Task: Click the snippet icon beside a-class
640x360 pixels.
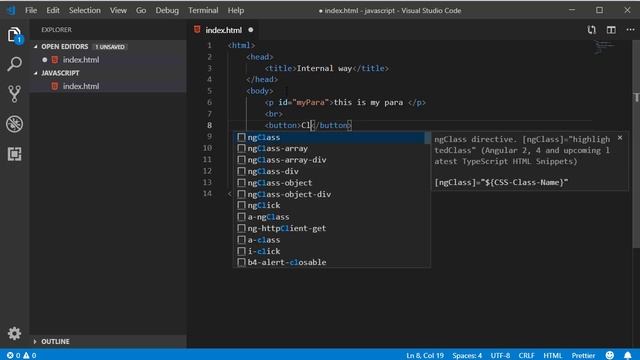Action: 241,240
